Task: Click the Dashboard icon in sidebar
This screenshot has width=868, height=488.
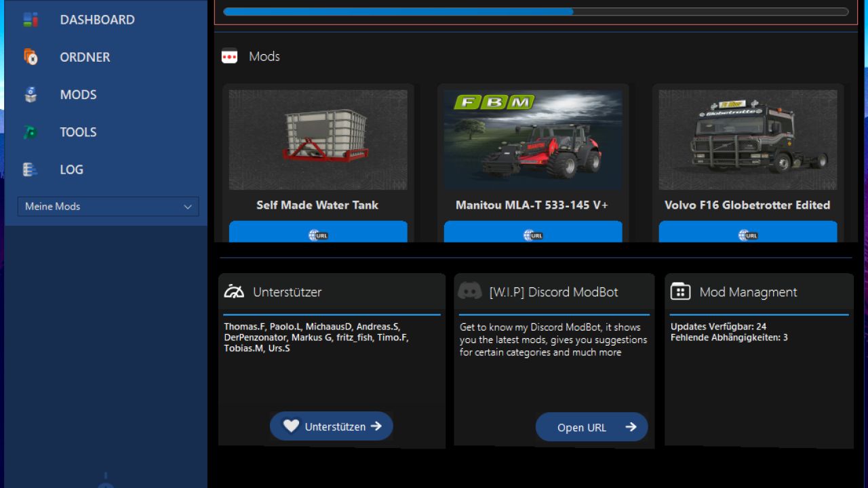Action: (31, 20)
